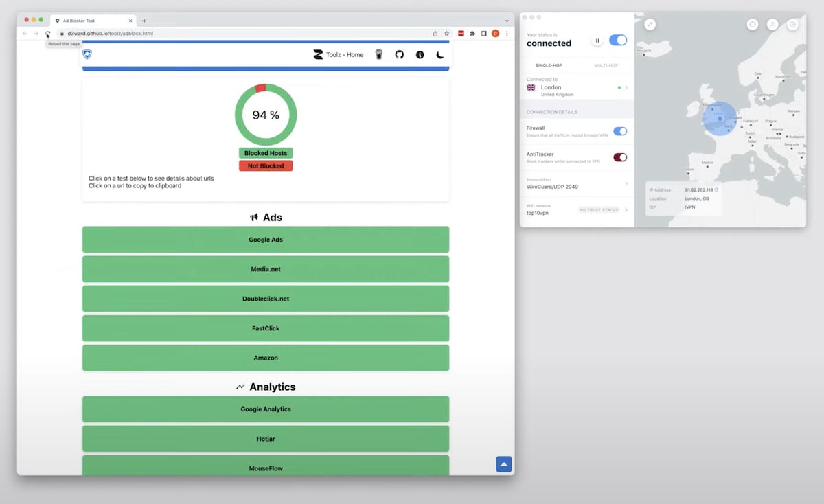This screenshot has height=504, width=824.
Task: Toggle the main VPN connection switch
Action: (x=618, y=41)
